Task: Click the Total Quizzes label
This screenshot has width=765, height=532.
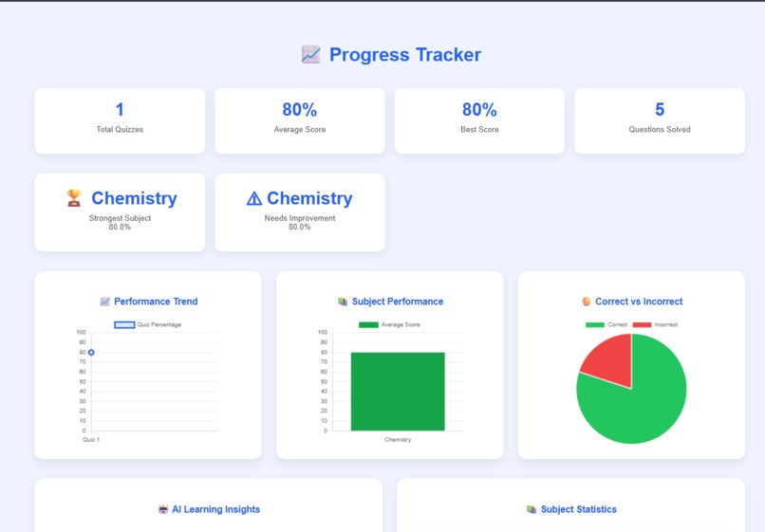Action: coord(120,129)
